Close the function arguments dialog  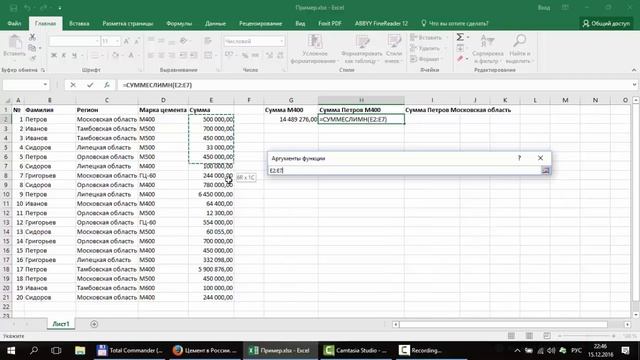pos(540,158)
